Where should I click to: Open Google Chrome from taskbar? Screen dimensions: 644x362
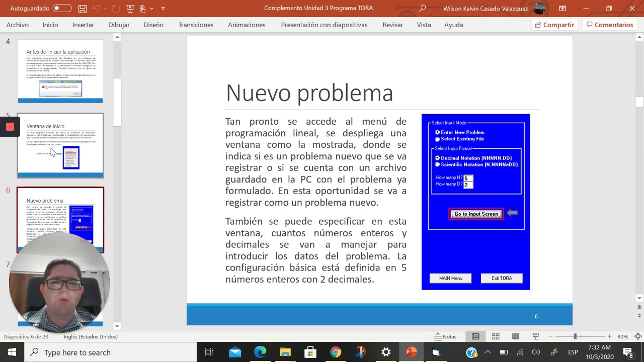[336, 352]
